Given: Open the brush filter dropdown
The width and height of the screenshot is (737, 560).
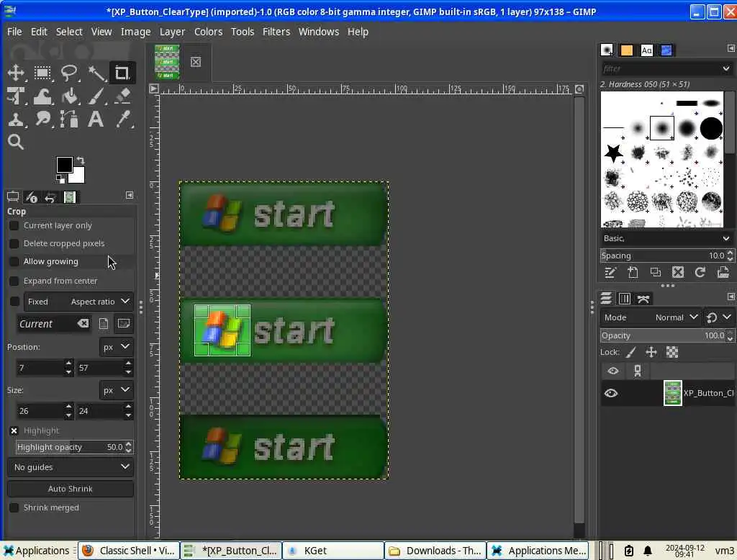Looking at the screenshot, I should coord(726,68).
